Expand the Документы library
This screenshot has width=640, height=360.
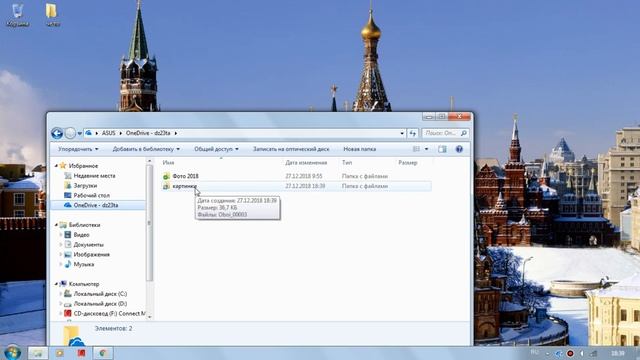click(x=61, y=244)
